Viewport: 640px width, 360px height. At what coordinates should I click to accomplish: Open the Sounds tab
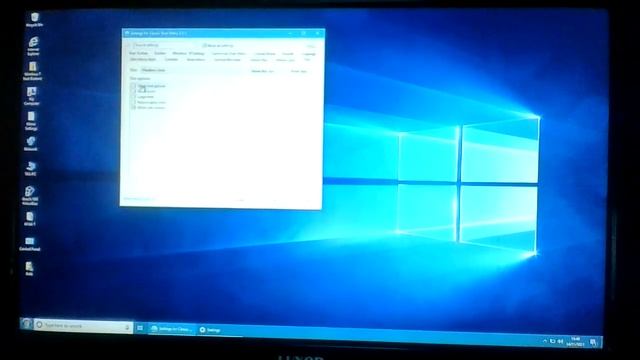click(x=288, y=54)
